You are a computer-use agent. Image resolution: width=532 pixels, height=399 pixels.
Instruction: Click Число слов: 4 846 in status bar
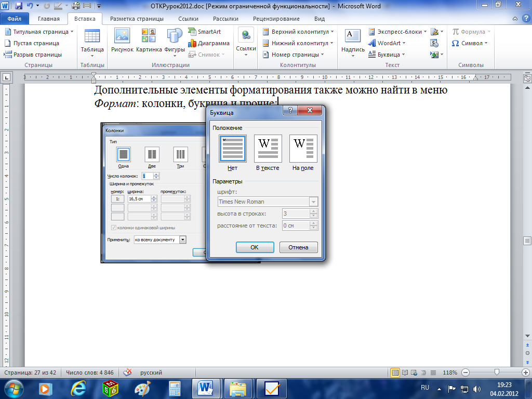pyautogui.click(x=89, y=373)
